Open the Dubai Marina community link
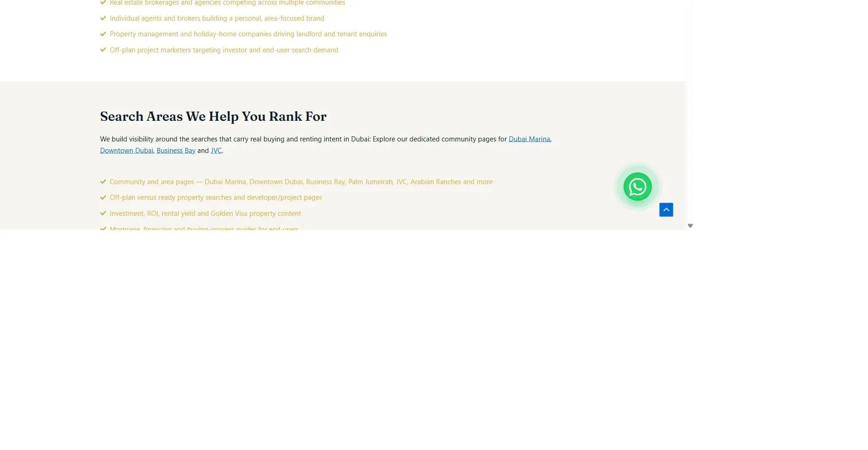The image size is (868, 450). 529,139
